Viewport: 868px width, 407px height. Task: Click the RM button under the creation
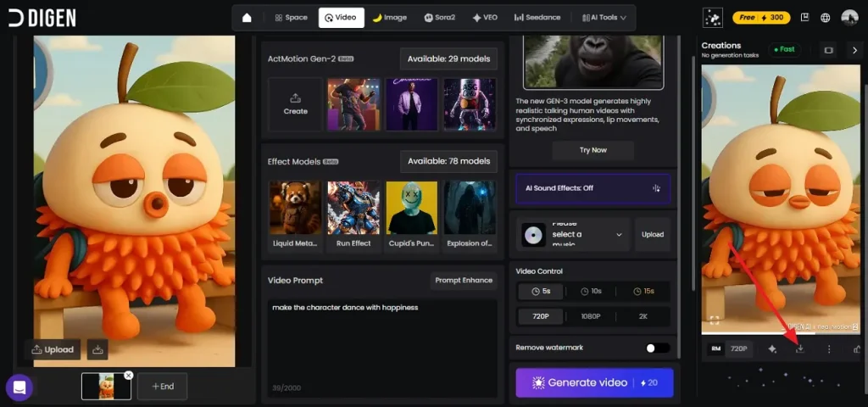pyautogui.click(x=715, y=348)
